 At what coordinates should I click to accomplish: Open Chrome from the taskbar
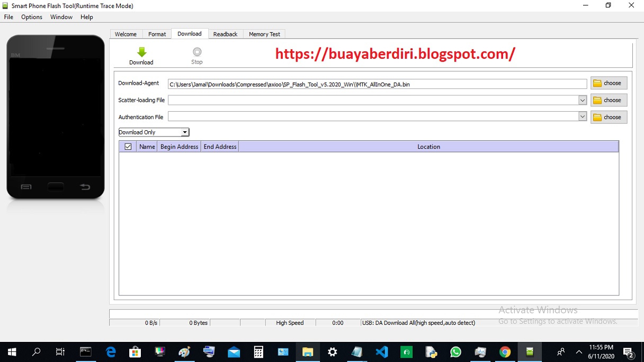(505, 351)
